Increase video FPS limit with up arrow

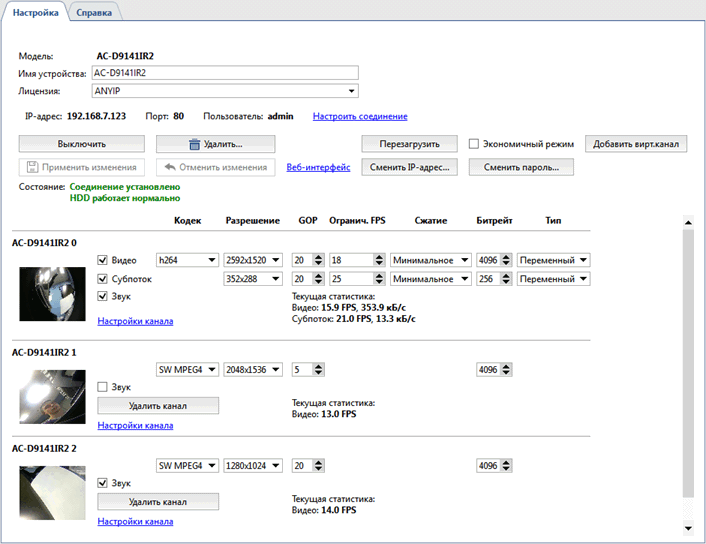378,257
